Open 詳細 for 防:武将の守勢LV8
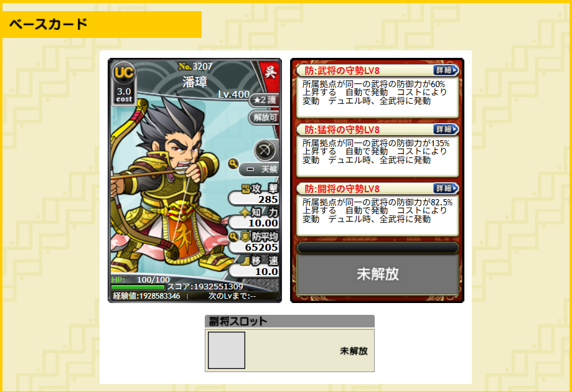Screen dimensions: 572x392 tap(446, 70)
